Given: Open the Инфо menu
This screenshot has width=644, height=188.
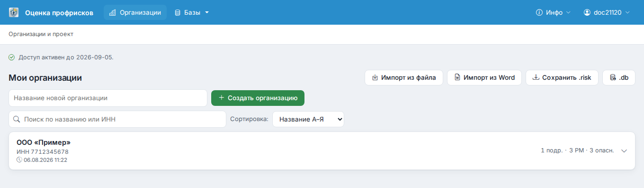Looking at the screenshot, I should [x=553, y=13].
